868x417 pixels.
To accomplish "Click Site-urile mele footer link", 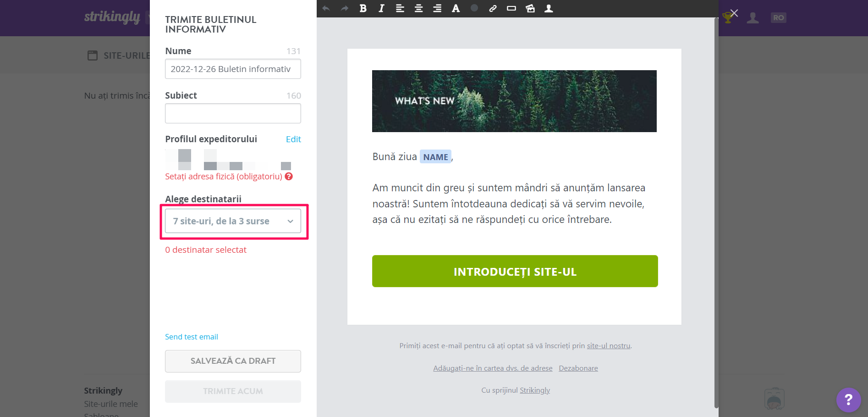I will point(111,404).
